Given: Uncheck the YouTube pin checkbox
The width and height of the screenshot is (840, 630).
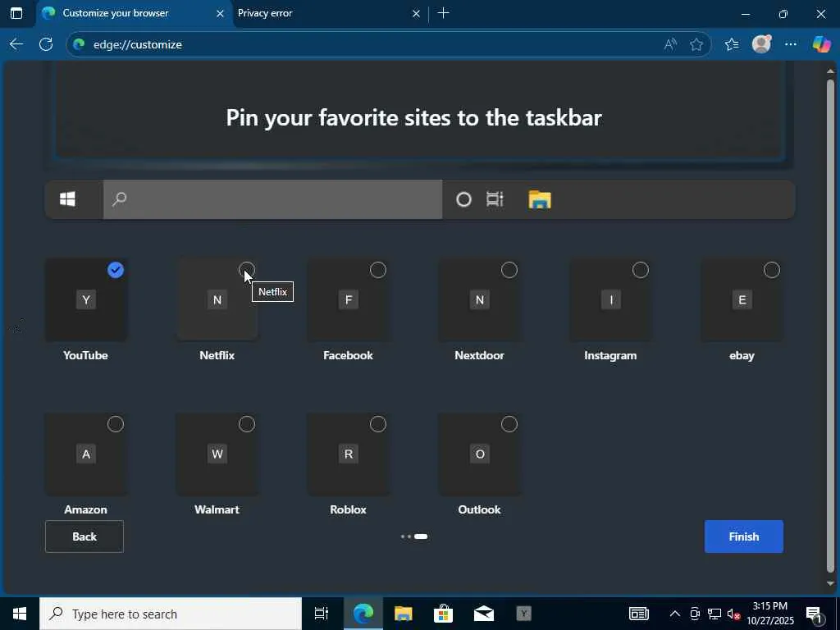Looking at the screenshot, I should pyautogui.click(x=115, y=270).
